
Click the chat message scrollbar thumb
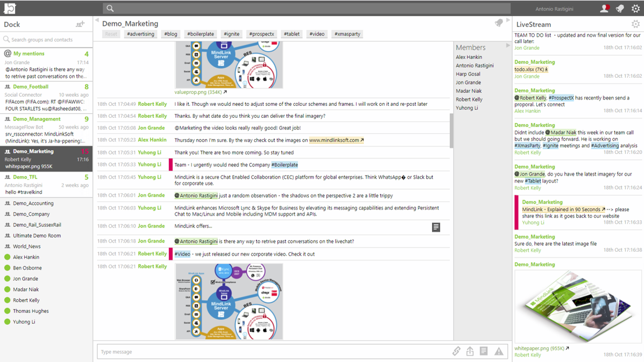(452, 131)
